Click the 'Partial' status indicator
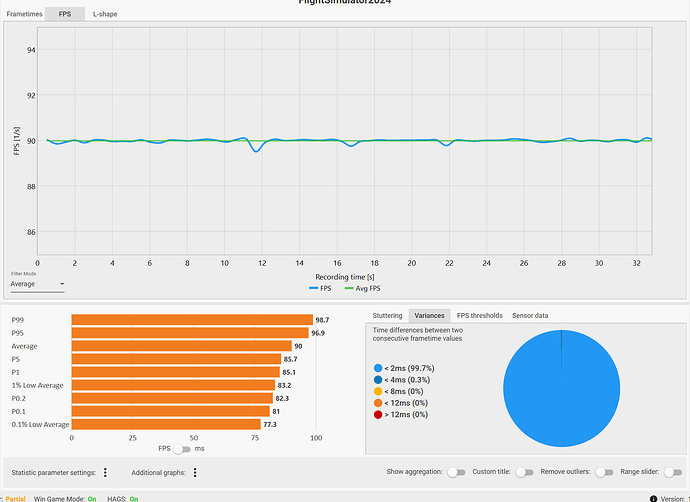The image size is (690, 502). click(x=15, y=499)
